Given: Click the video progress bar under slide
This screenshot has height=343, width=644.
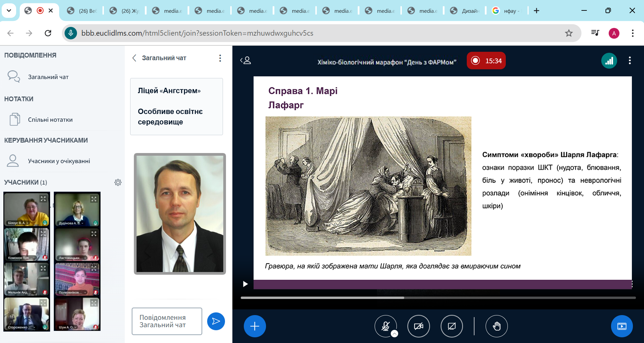Looking at the screenshot, I should [438, 298].
